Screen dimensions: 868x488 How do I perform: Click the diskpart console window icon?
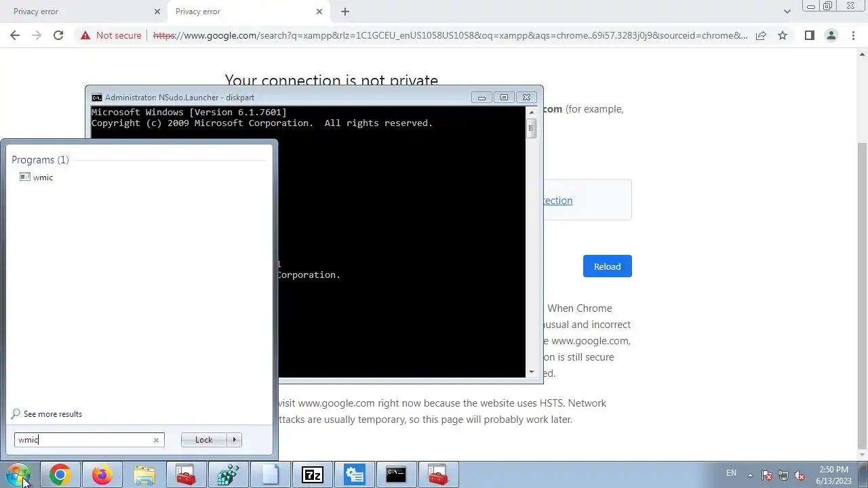pyautogui.click(x=97, y=98)
